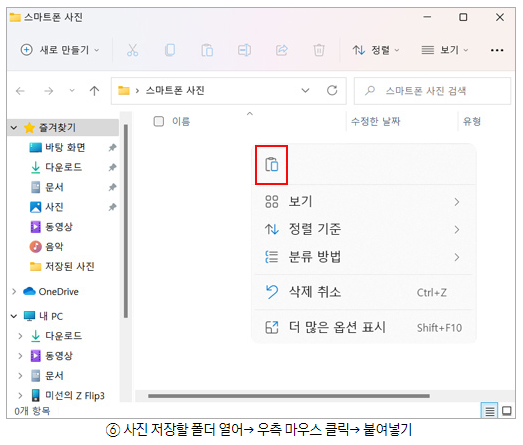The width and height of the screenshot is (523, 445).
Task: Click 스마트폰 사진 breadcrumb in address bar
Action: [x=175, y=90]
